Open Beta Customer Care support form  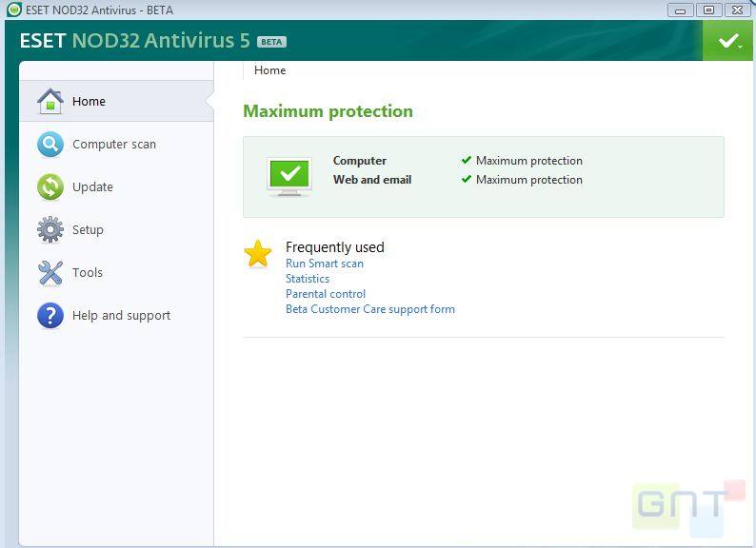tap(370, 309)
